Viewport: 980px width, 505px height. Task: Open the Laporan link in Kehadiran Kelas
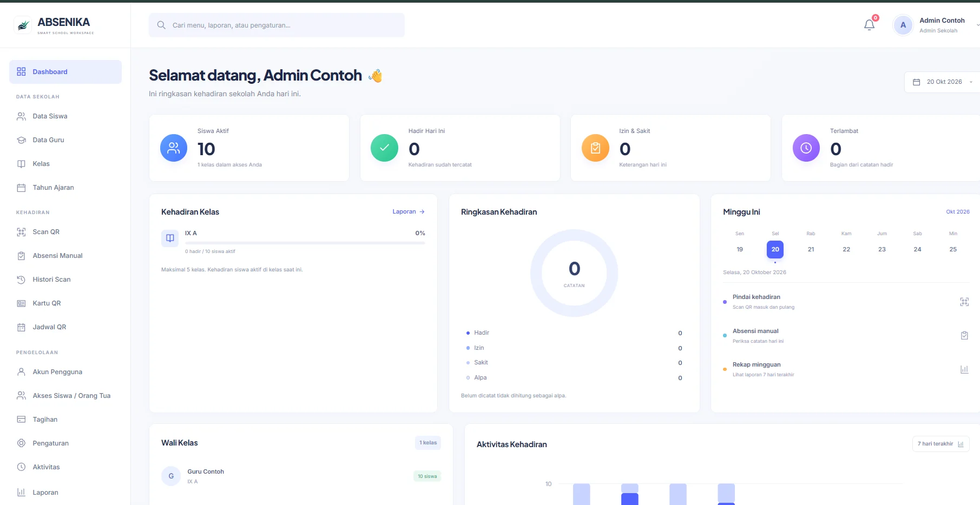tap(409, 211)
